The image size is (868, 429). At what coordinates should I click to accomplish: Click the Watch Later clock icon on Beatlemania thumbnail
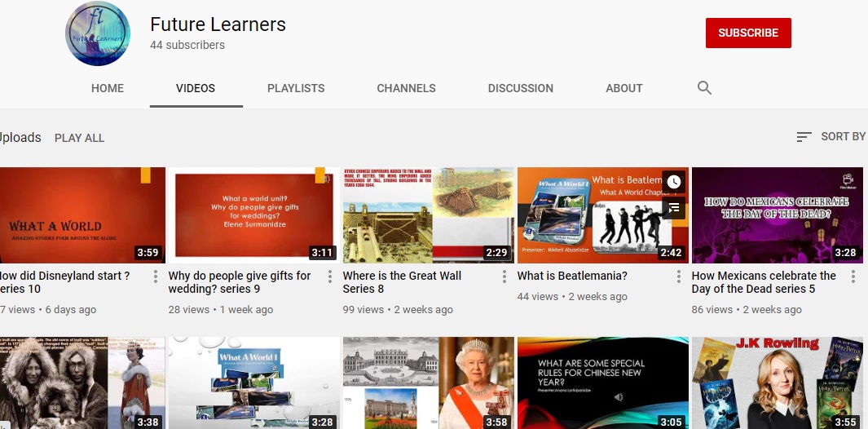[x=673, y=182]
